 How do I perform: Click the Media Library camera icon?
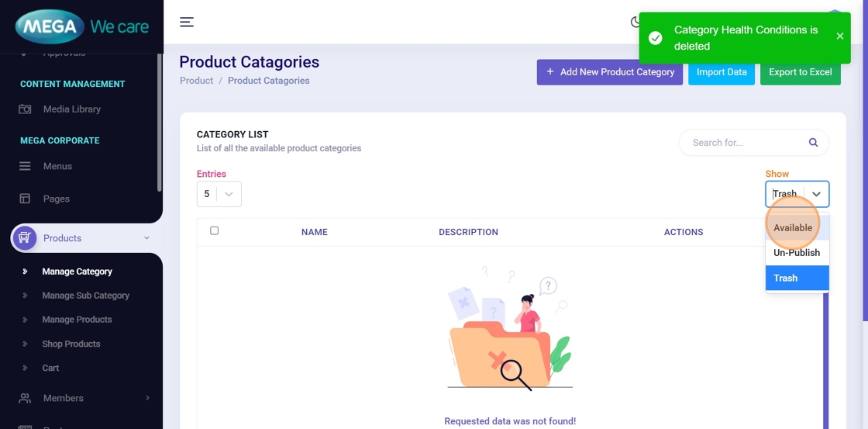[25, 109]
